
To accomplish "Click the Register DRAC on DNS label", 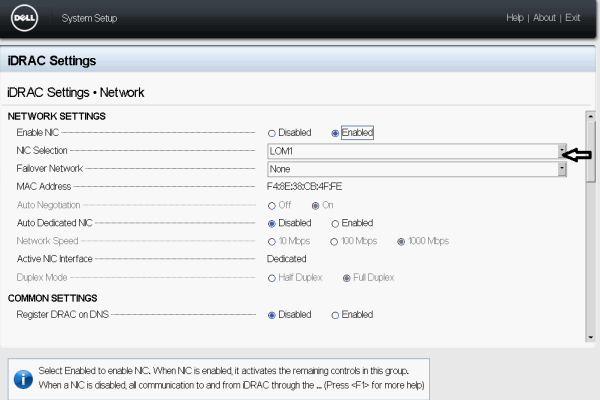I will pos(62,314).
